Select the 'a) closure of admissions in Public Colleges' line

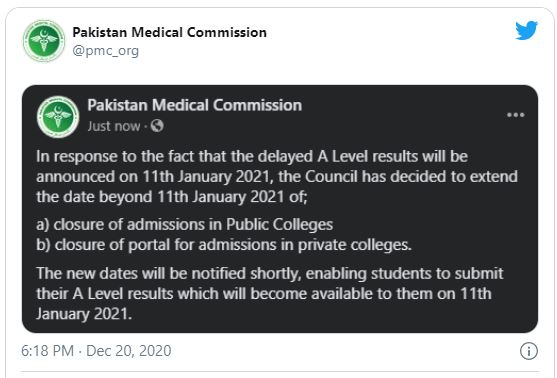(185, 225)
